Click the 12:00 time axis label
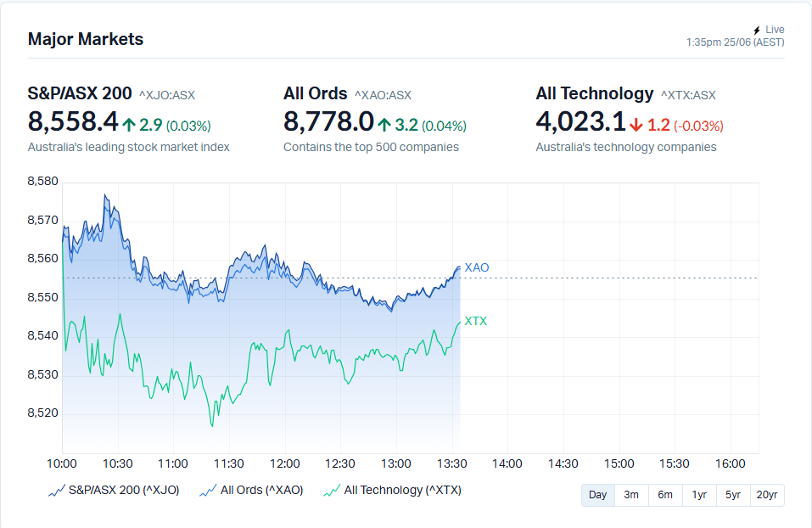 tap(285, 463)
